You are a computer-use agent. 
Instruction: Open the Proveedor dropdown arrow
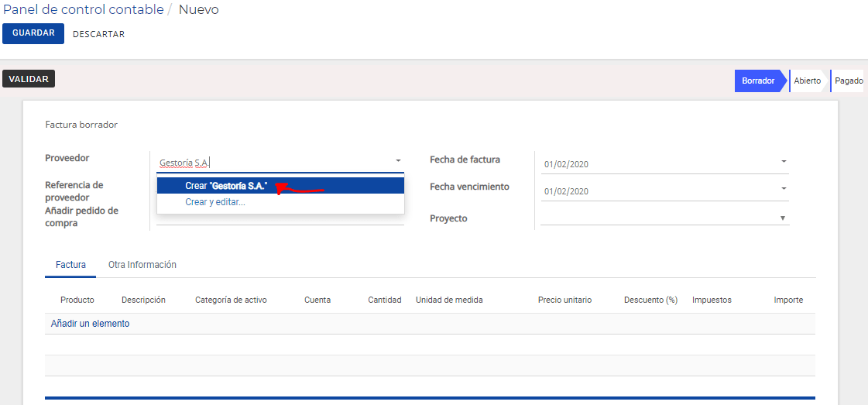[x=398, y=161]
